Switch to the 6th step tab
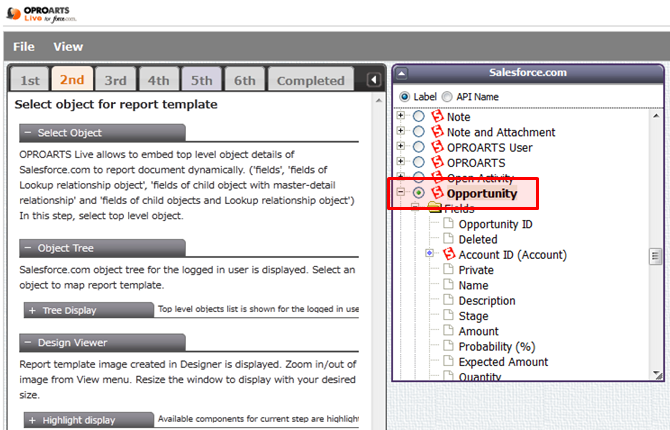670x430 pixels. click(x=244, y=80)
